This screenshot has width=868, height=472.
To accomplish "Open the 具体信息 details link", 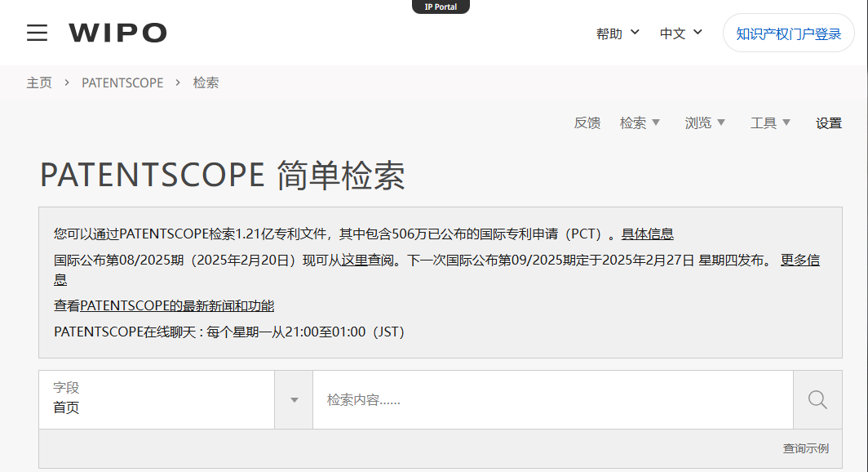I will pos(647,234).
